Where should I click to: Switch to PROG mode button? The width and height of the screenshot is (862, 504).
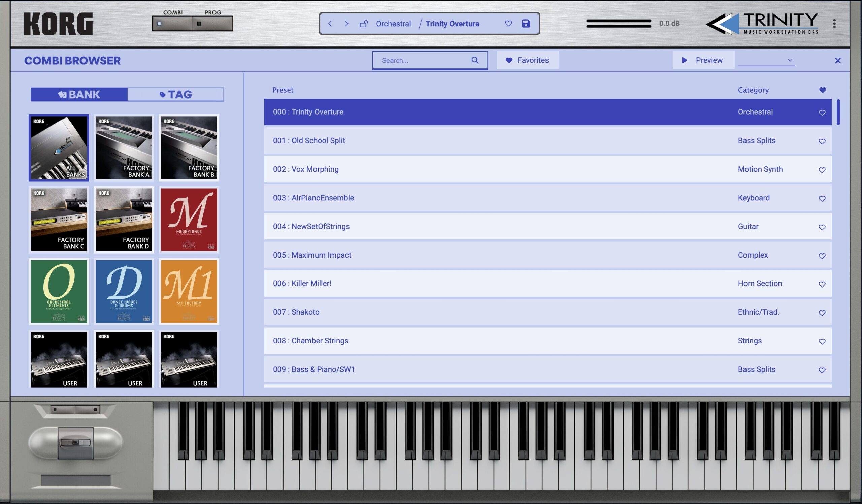212,24
